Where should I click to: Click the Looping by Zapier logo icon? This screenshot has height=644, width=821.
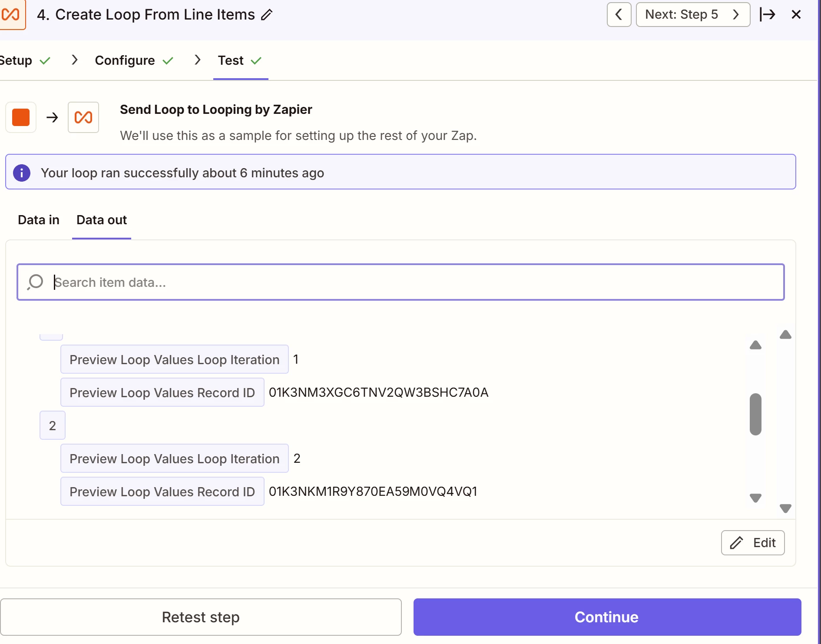12,14
